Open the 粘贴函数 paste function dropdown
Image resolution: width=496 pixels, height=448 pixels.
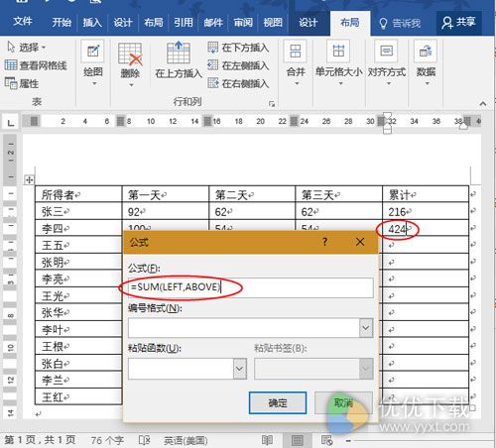239,369
